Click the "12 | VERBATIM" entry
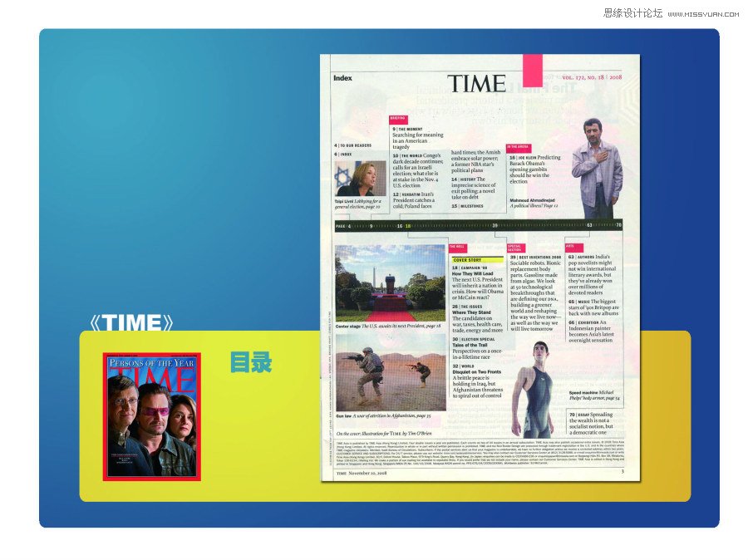 (406, 194)
